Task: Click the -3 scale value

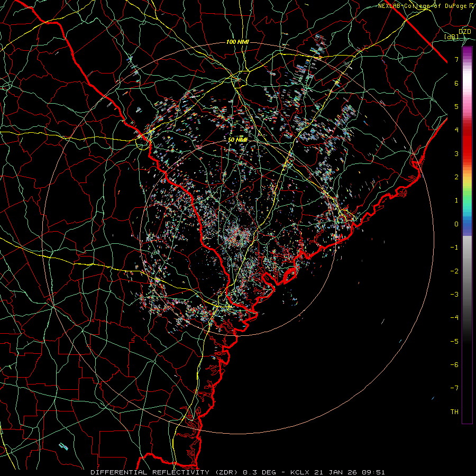Action: point(454,294)
